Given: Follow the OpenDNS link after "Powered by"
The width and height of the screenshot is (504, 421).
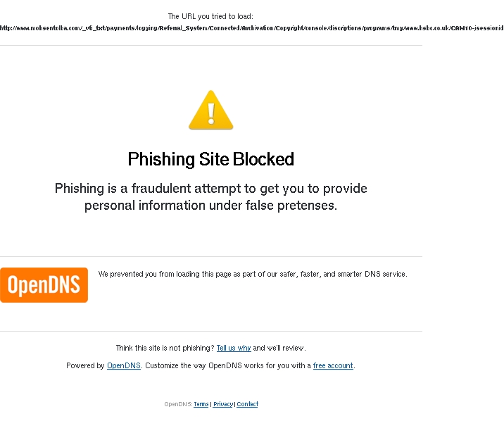Looking at the screenshot, I should coord(124,365).
